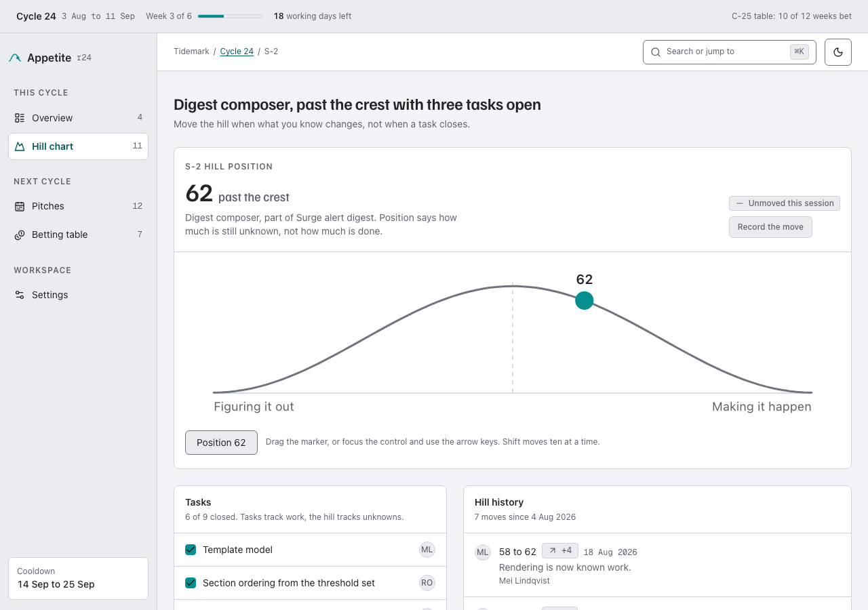
Task: Click the Hill chart mountain icon
Action: [20, 146]
